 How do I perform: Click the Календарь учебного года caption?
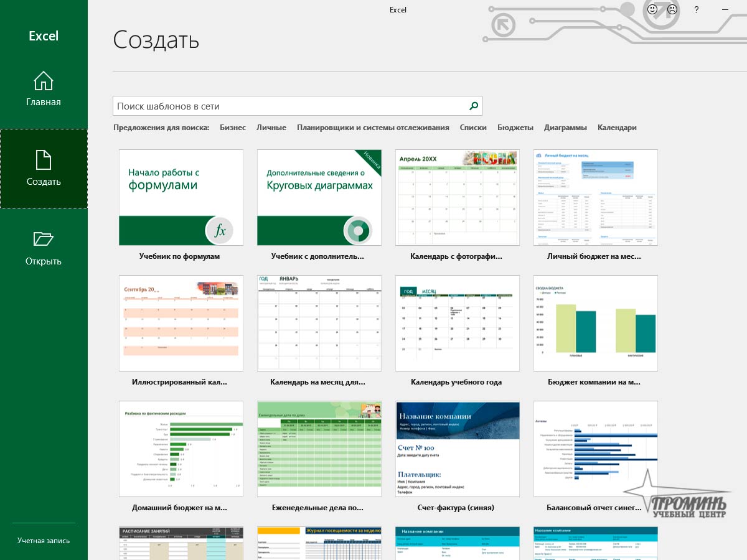click(456, 382)
